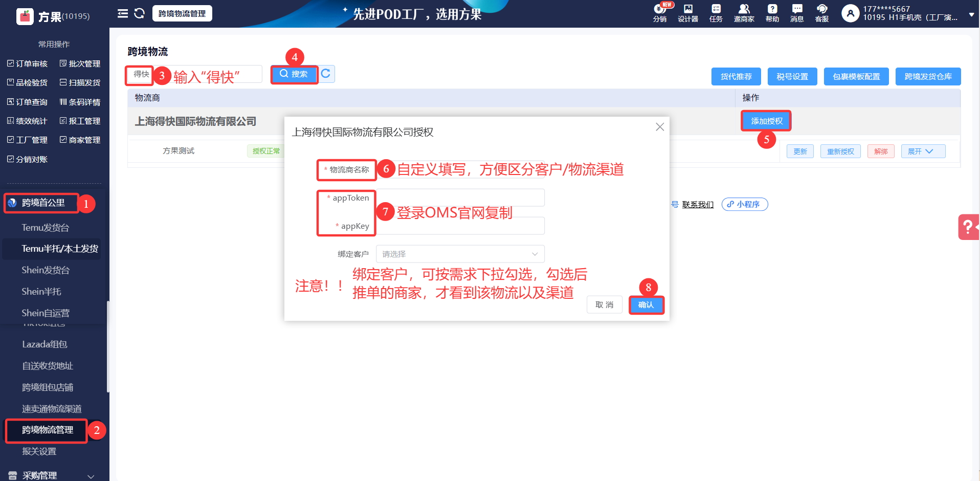
Task: Open the 订单查询 shortcut
Action: click(28, 102)
